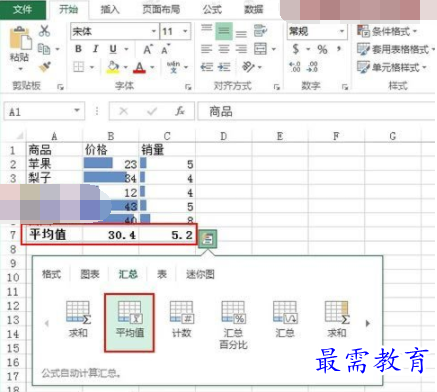Toggle bold formatting
437x392 pixels.
tap(78, 49)
